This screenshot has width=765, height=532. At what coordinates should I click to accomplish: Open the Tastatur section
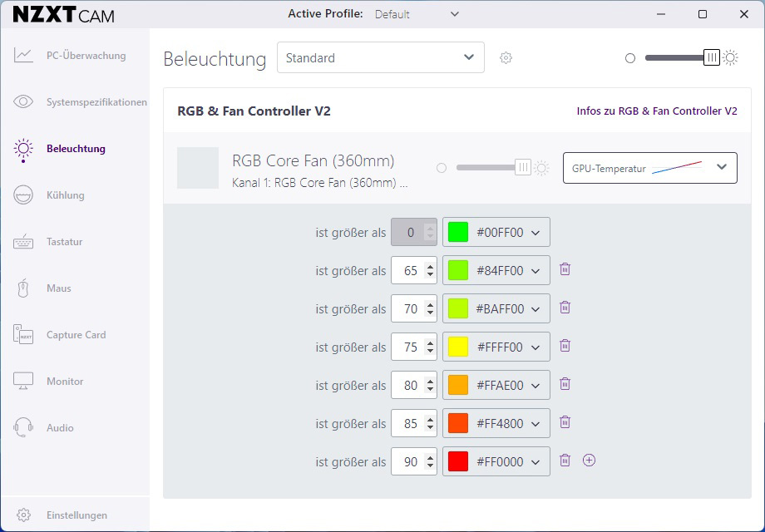click(x=64, y=241)
